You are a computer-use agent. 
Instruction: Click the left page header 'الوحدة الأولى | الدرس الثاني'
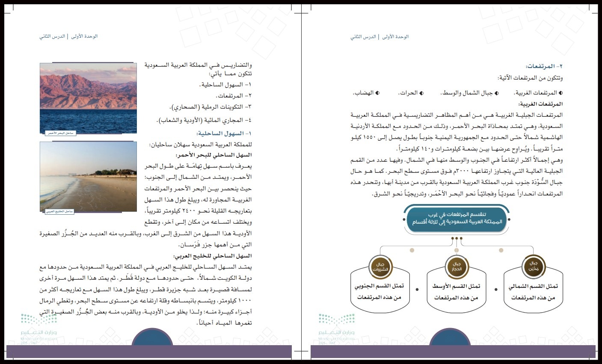(x=68, y=36)
